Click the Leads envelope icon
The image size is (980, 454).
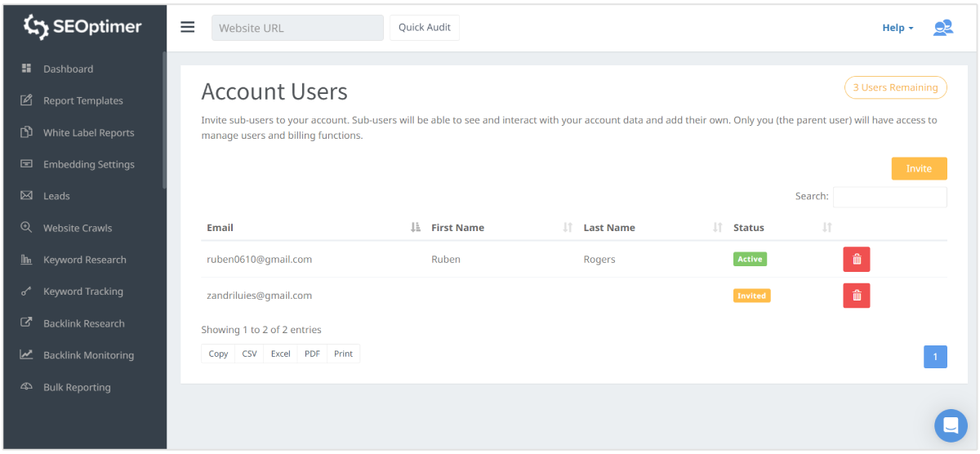pyautogui.click(x=26, y=196)
